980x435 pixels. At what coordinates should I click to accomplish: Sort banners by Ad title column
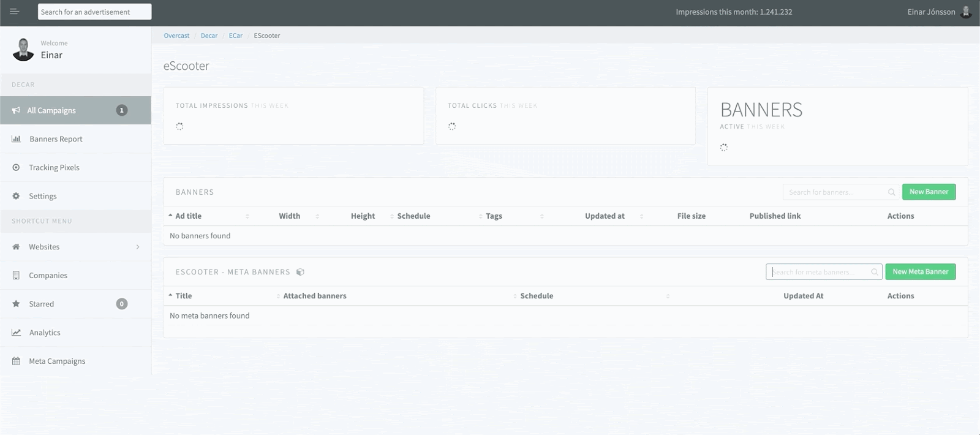[x=188, y=216]
